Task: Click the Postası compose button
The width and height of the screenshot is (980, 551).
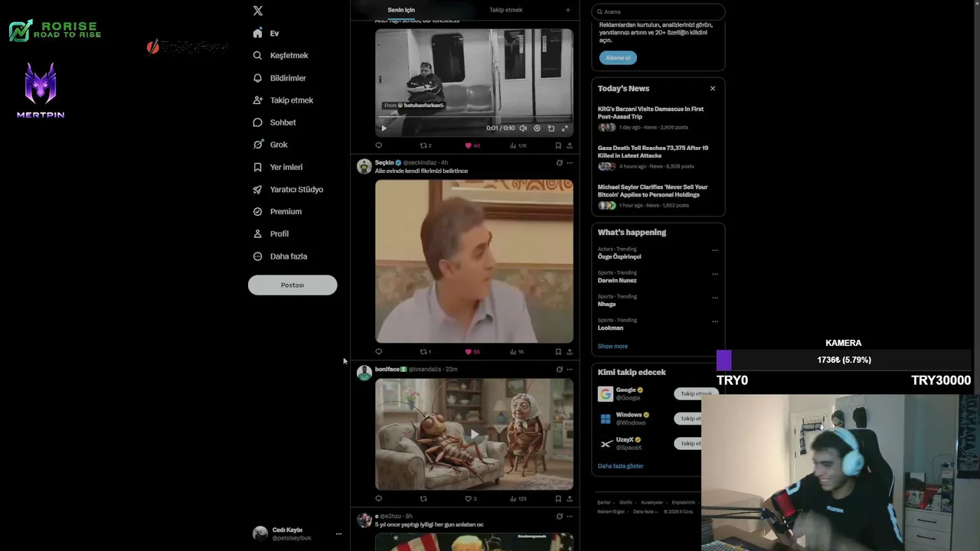Action: pos(292,285)
